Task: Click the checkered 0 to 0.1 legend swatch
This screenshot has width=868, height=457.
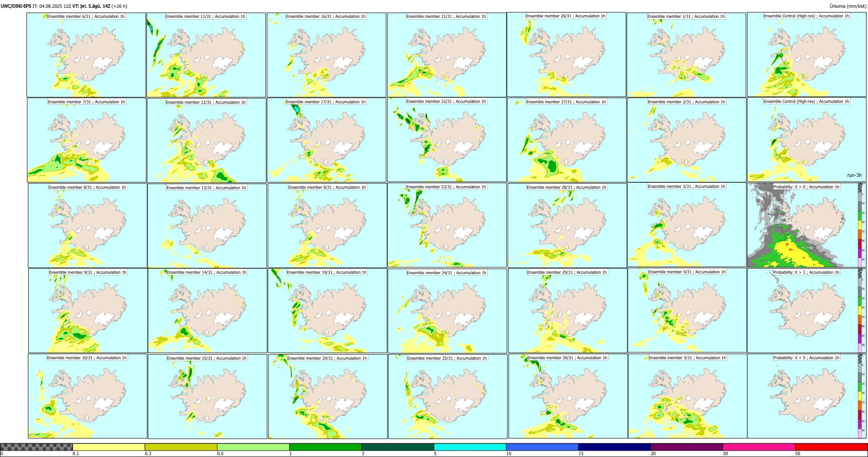Action: (37, 447)
